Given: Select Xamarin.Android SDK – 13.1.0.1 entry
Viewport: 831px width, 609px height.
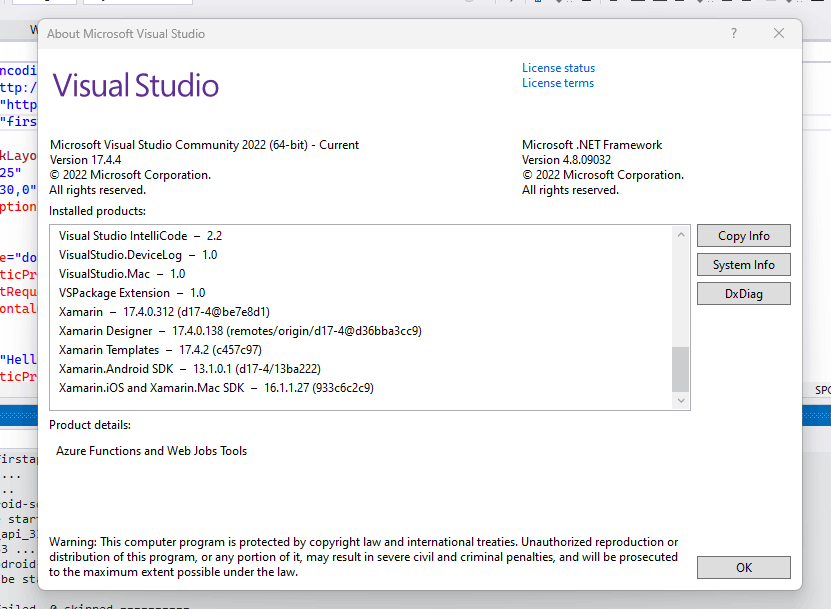Looking at the screenshot, I should pos(190,369).
